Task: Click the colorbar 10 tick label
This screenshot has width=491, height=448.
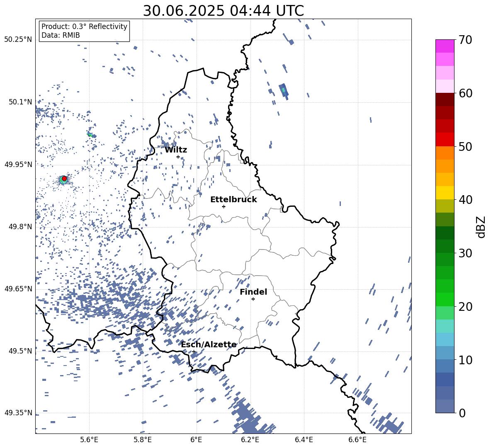Action: coord(465,359)
